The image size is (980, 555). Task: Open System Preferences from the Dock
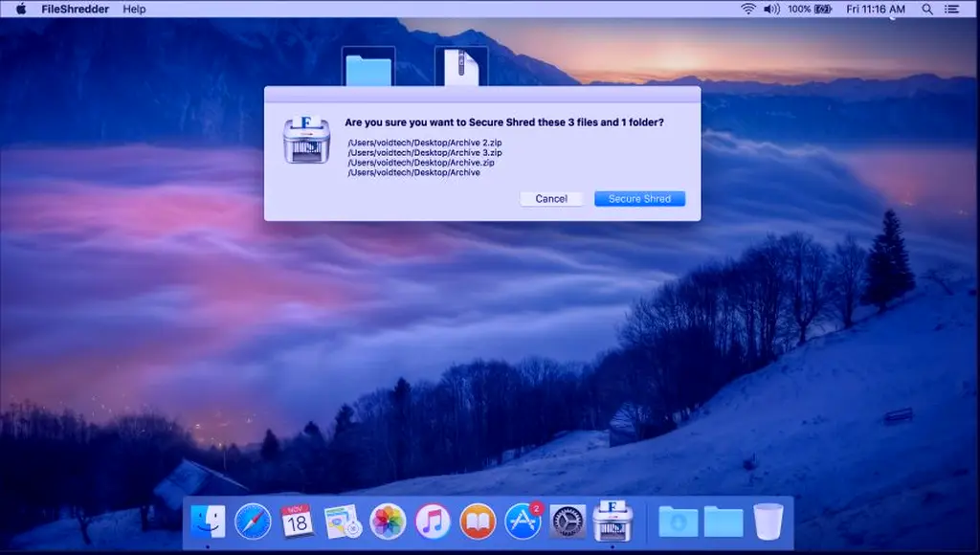(x=568, y=522)
